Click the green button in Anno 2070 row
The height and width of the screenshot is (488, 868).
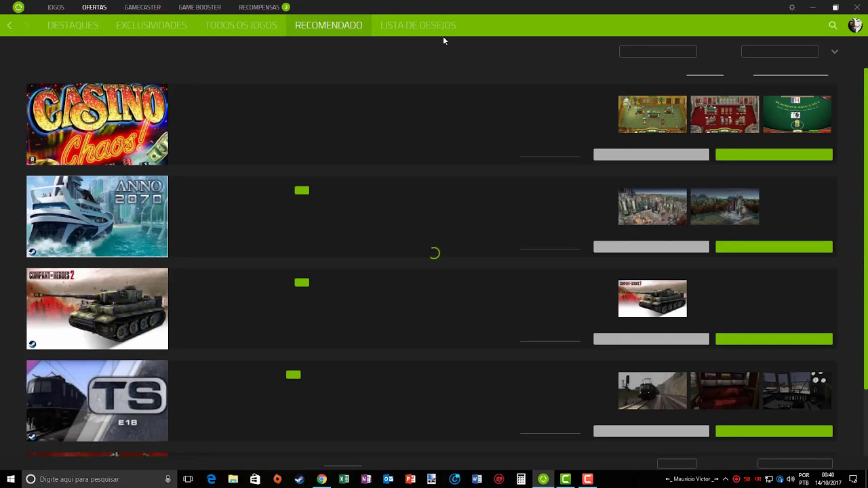point(774,247)
